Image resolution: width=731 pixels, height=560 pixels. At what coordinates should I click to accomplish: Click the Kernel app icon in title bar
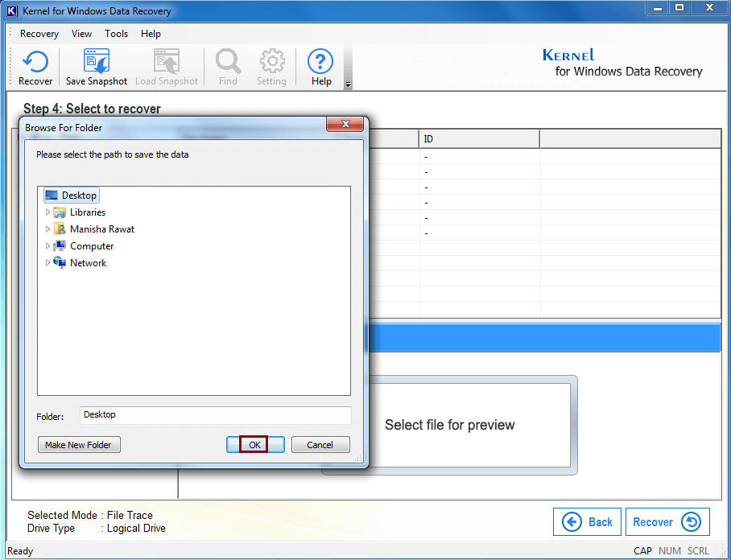[x=12, y=10]
